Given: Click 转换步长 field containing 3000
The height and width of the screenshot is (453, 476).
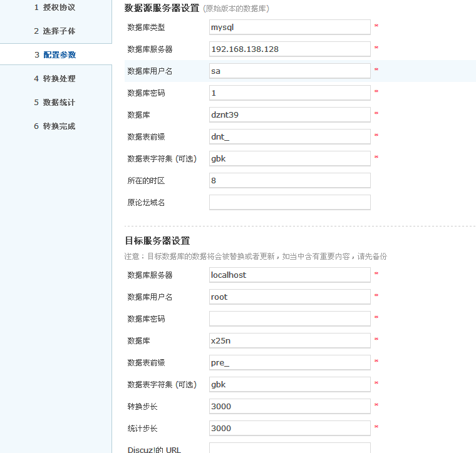Looking at the screenshot, I should 289,406.
